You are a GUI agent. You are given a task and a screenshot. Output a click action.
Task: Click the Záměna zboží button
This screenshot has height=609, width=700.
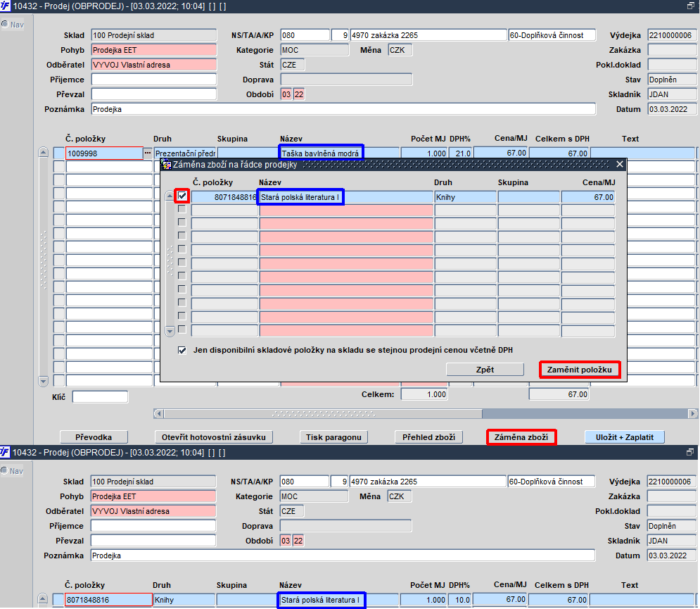pos(521,437)
